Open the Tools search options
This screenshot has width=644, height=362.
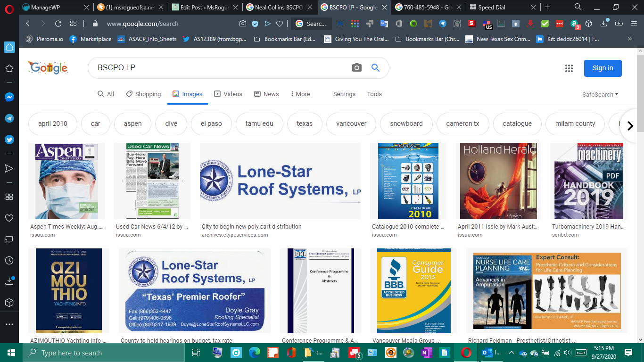tap(374, 94)
